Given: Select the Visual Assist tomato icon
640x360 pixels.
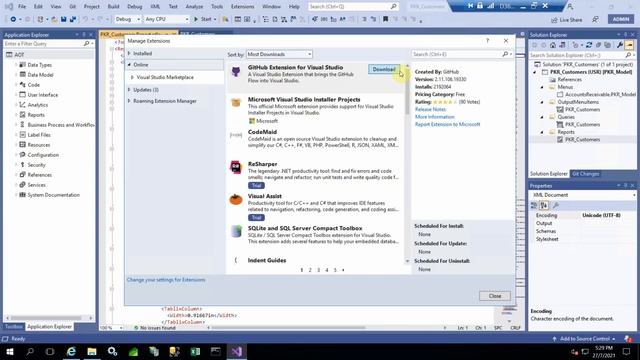Looking at the screenshot, I should (236, 199).
